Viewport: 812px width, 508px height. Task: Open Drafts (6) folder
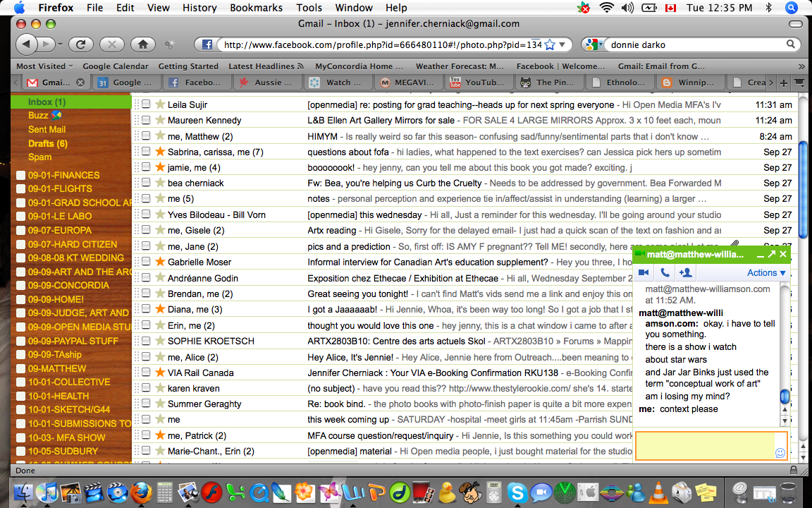click(48, 143)
